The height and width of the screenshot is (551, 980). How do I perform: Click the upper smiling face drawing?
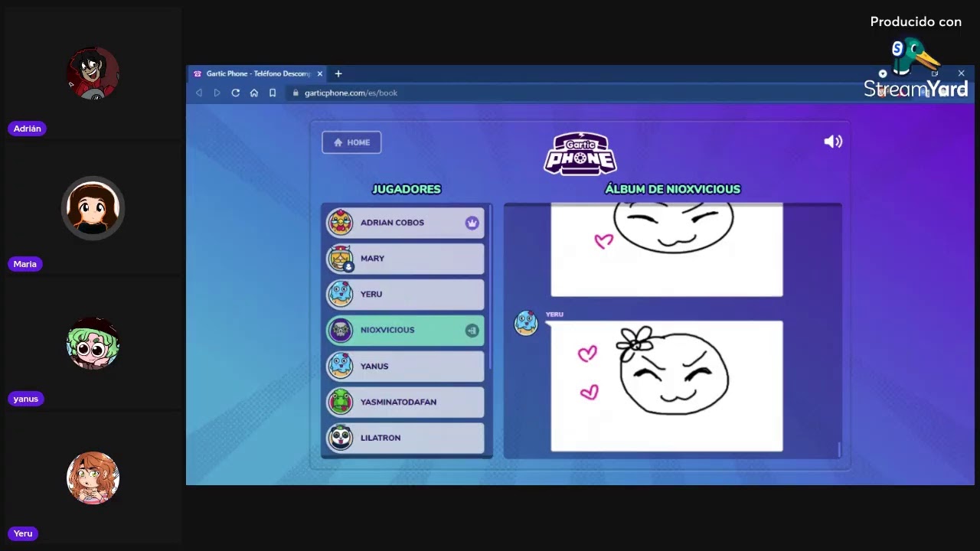coord(667,249)
